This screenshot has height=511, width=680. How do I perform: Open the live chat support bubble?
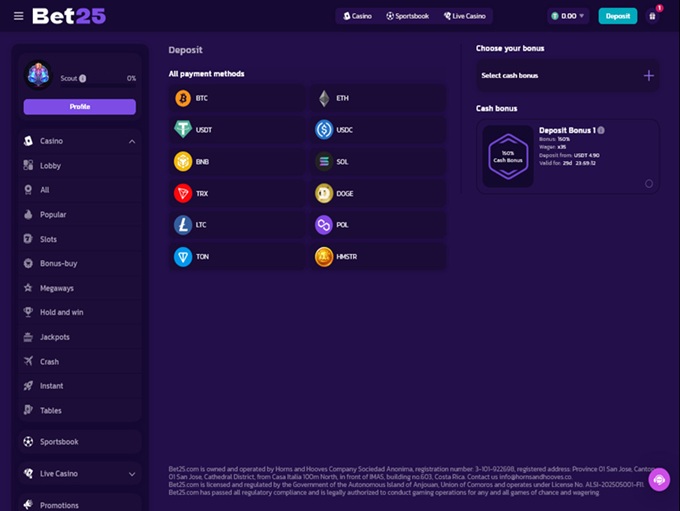[659, 480]
